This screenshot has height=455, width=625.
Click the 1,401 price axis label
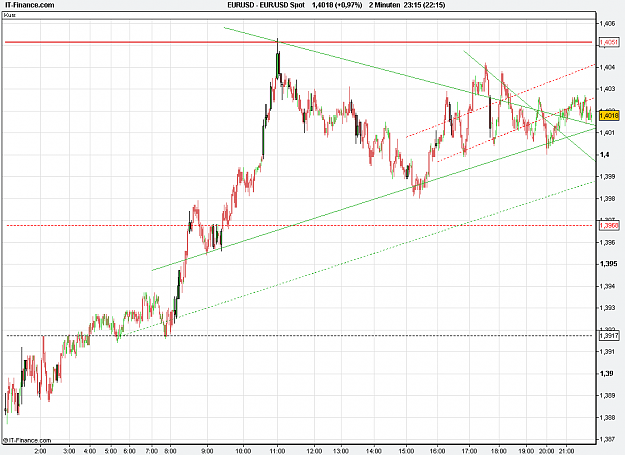coord(607,133)
